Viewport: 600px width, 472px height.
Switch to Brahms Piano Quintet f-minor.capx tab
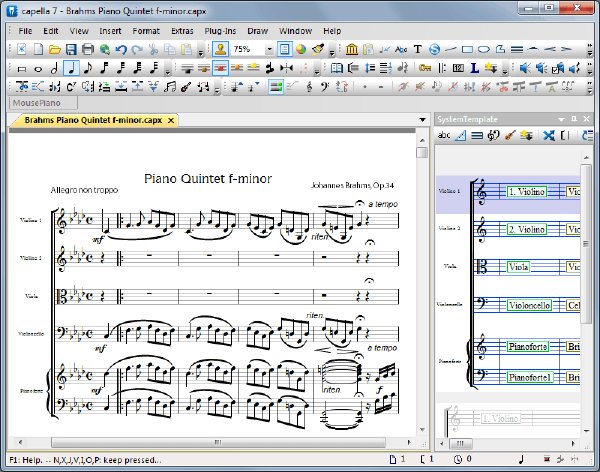93,120
